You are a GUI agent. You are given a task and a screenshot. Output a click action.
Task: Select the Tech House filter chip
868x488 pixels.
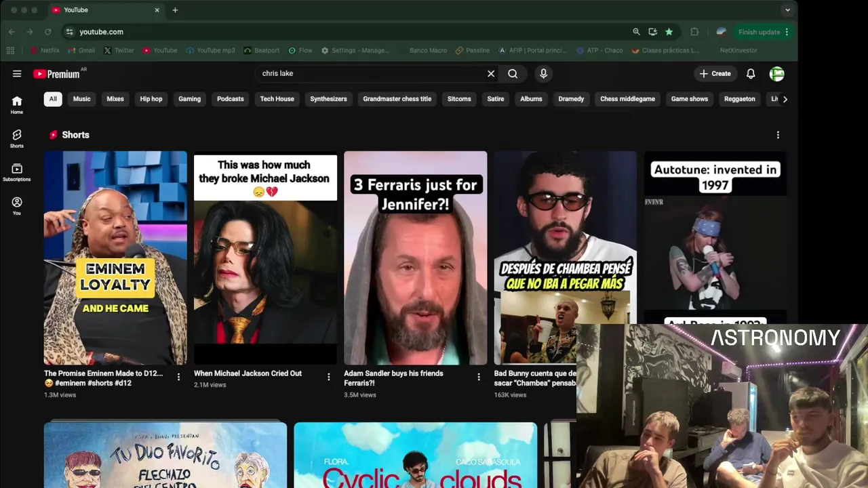point(277,99)
